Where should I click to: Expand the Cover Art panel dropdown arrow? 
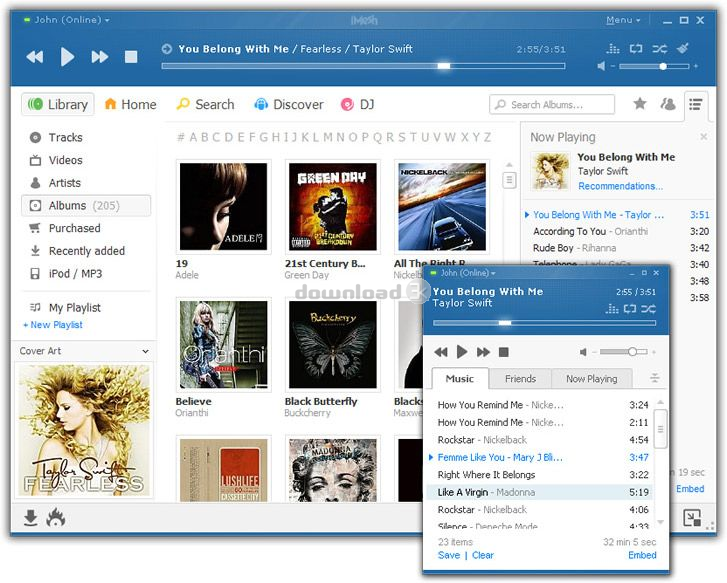146,351
